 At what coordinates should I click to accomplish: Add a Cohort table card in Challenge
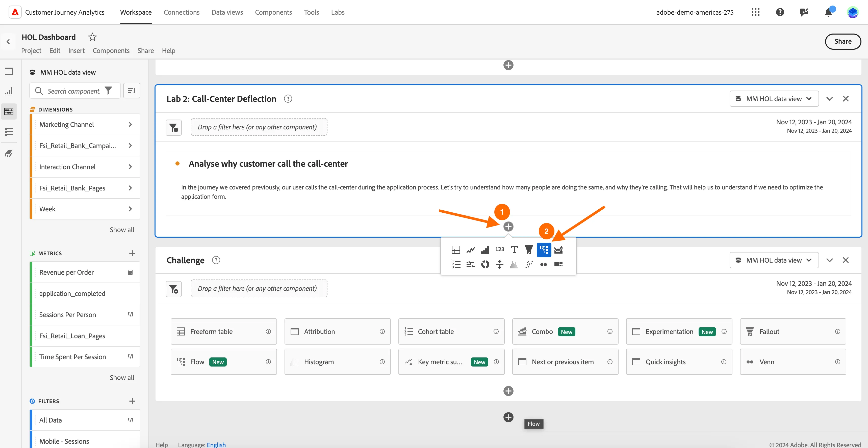[451, 331]
